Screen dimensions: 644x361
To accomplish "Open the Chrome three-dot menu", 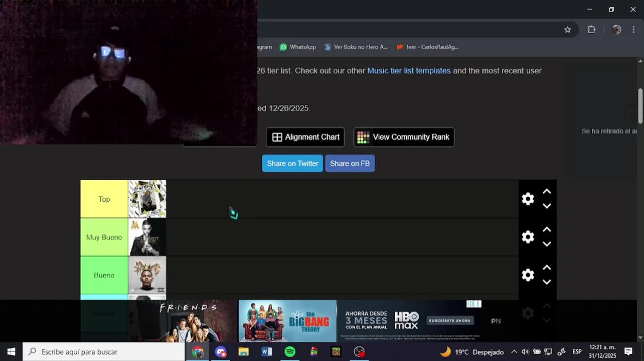I will click(633, 30).
